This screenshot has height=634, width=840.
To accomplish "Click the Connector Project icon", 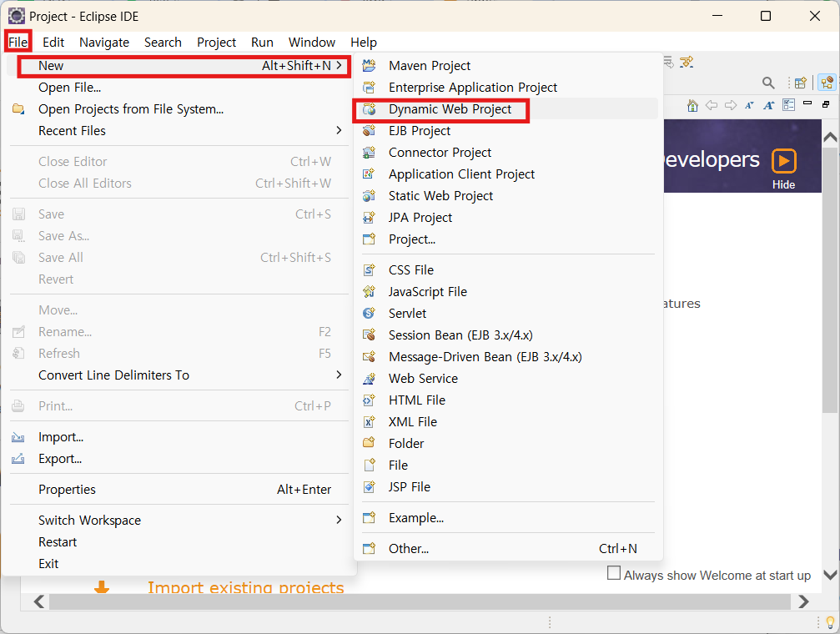I will 369,153.
